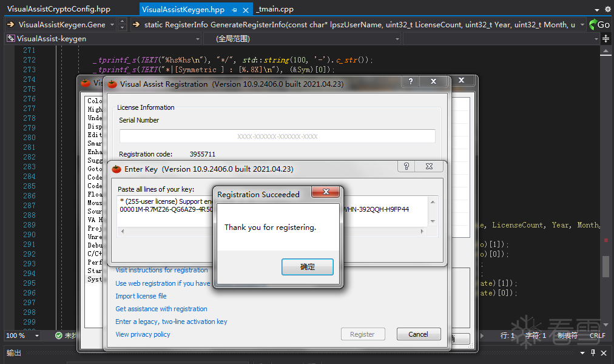This screenshot has height=364, width=614.
Task: Click the key text area scroll up arrow
Action: pyautogui.click(x=433, y=202)
